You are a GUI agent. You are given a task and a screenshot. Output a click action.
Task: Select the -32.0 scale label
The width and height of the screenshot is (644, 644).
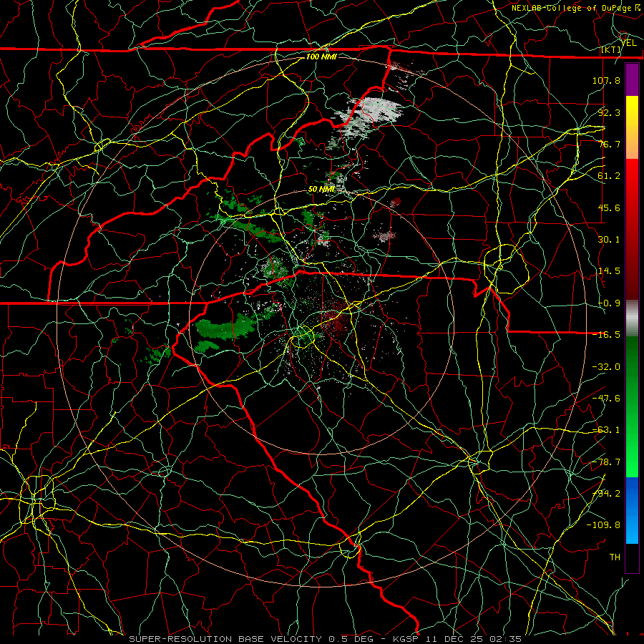pos(606,367)
